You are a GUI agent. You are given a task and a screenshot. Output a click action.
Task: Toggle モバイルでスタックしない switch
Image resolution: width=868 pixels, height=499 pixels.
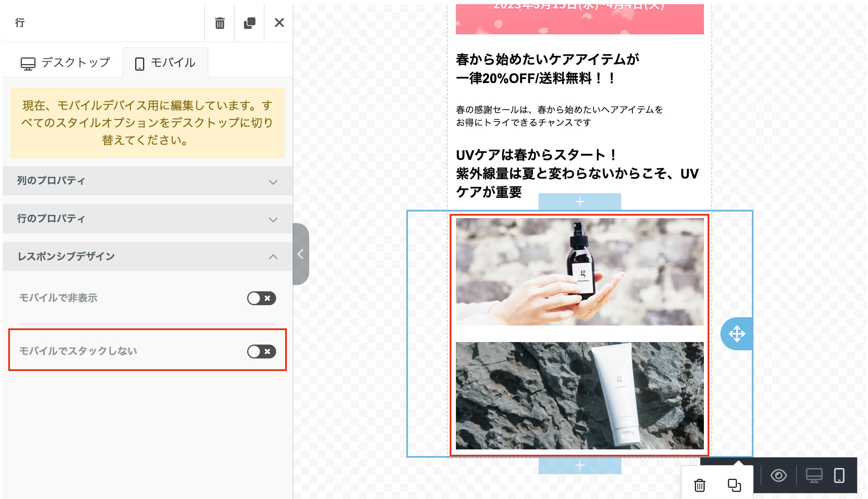(261, 352)
